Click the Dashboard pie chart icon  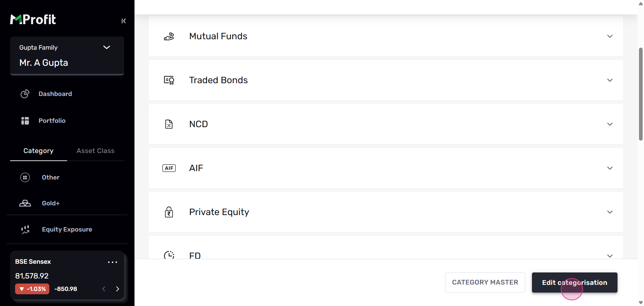point(25,94)
